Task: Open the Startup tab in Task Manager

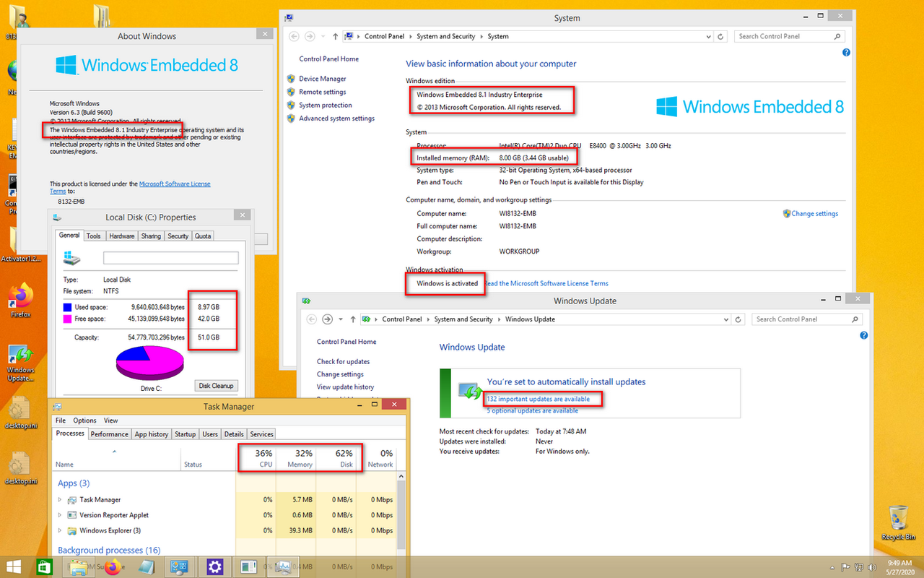Action: click(185, 434)
